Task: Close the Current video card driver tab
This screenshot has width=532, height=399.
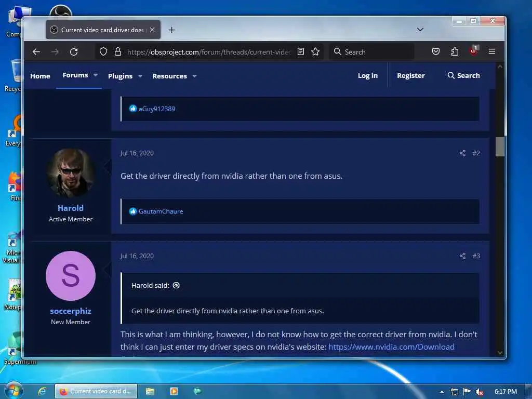Action: [x=152, y=30]
